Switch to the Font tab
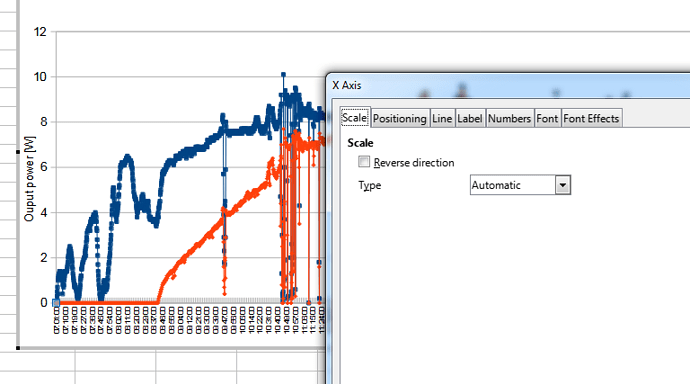 [547, 119]
